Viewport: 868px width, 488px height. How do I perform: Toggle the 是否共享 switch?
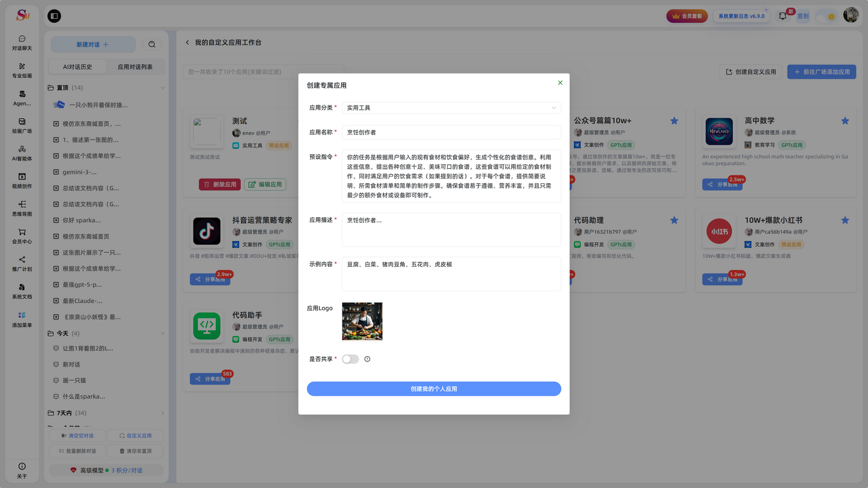[x=350, y=359]
